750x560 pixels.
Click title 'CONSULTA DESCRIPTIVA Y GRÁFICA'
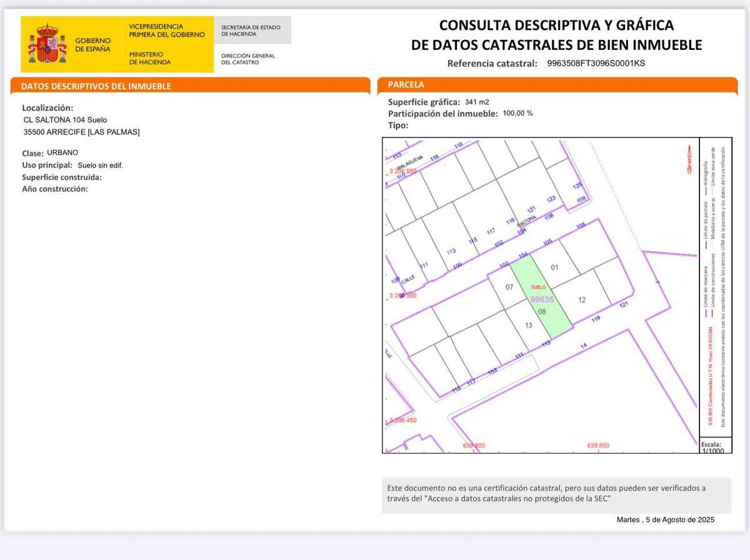(x=556, y=25)
